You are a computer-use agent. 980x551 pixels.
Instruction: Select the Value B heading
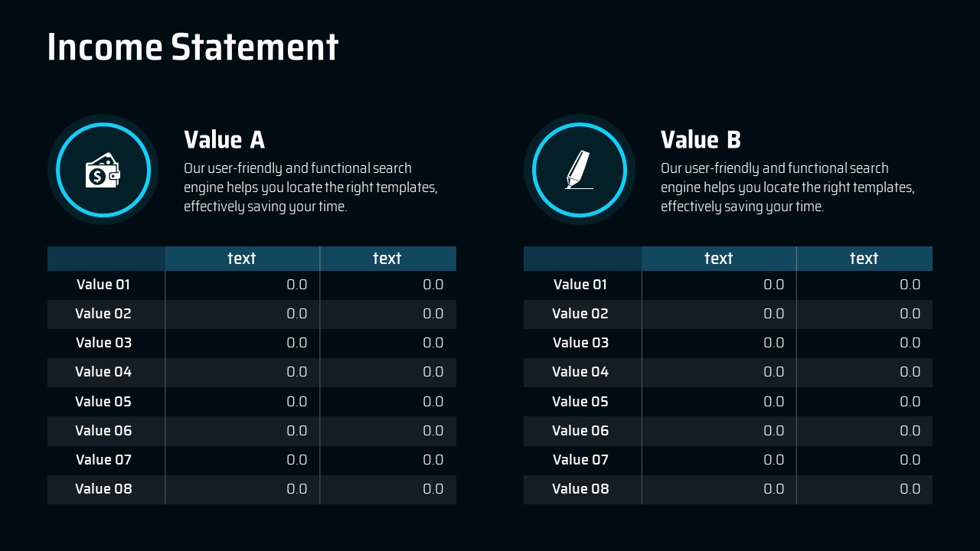pos(701,140)
